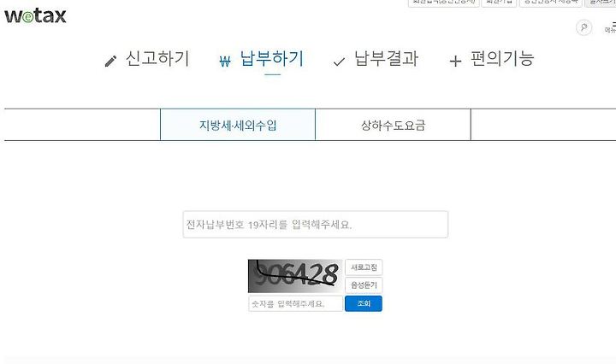616x364 pixels.
Task: Click the blue 조회 button
Action: 364,303
